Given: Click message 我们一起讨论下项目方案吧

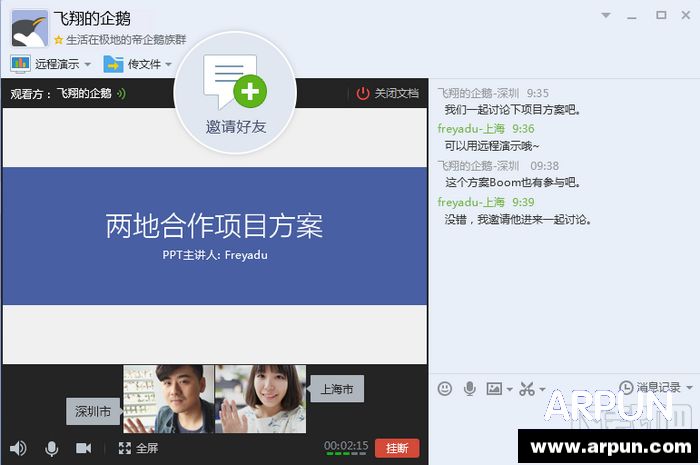Looking at the screenshot, I should [512, 109].
